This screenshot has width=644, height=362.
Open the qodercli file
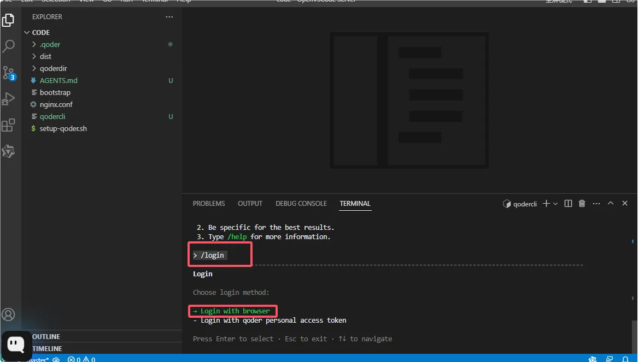tap(102, 116)
